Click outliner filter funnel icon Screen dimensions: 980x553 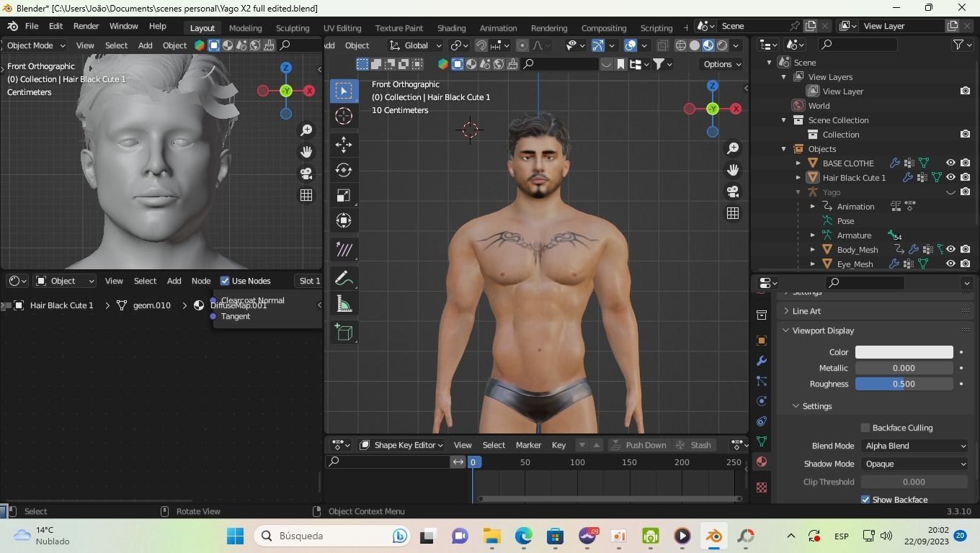point(958,45)
